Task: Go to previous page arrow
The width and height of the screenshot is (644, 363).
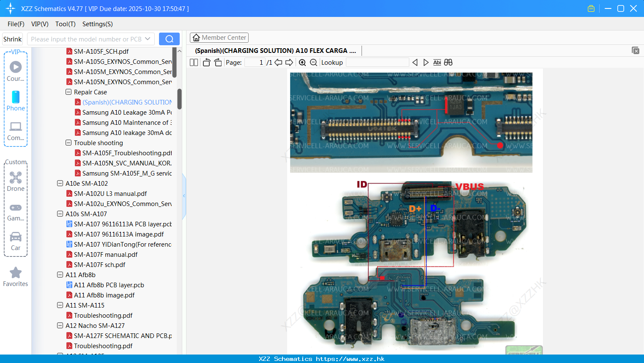Action: [278, 62]
